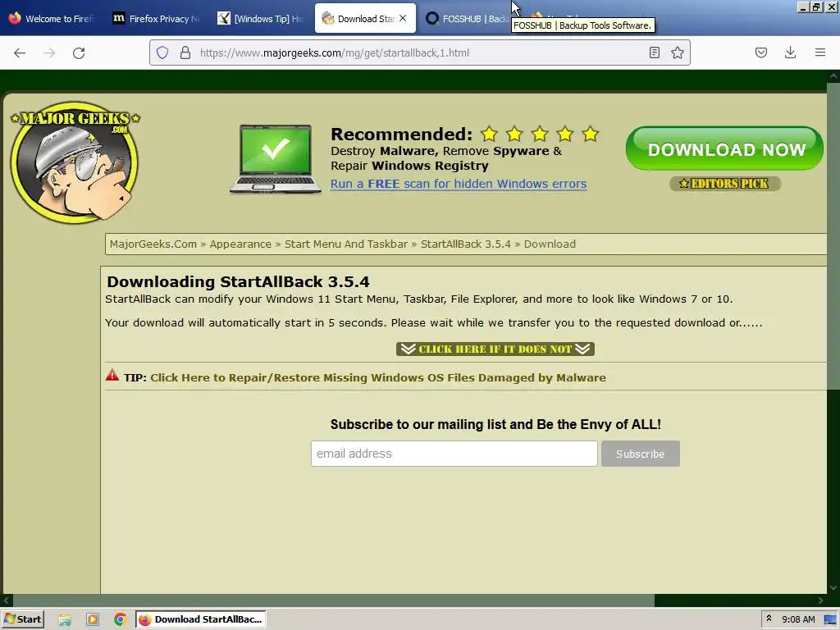
Task: Open StartAllBack 3.5.4 breadcrumb link
Action: coord(466,244)
